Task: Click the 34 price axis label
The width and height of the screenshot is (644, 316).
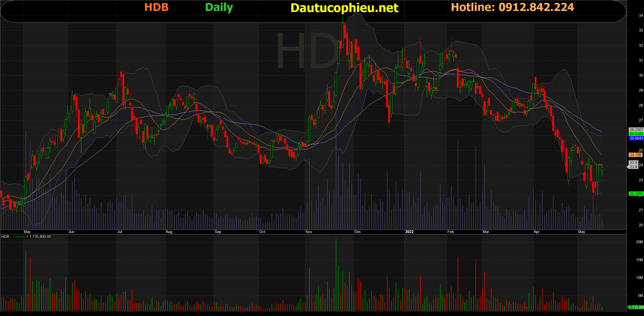Action: (x=641, y=16)
